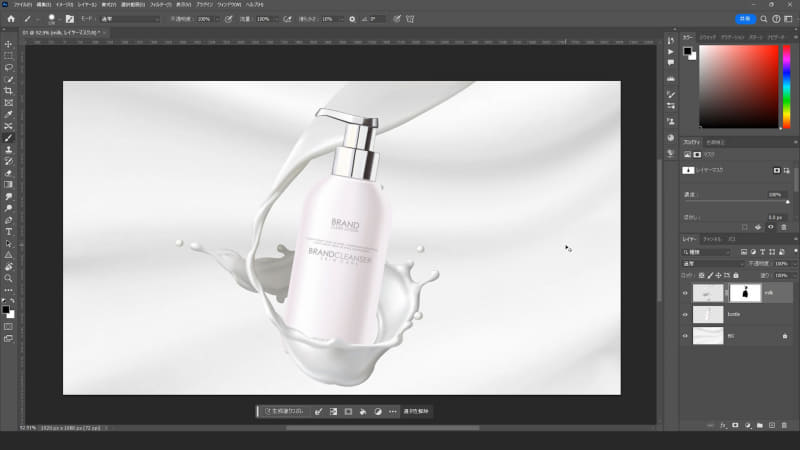Image resolution: width=800 pixels, height=450 pixels.
Task: Select the Rectangular Marquee tool
Action: point(9,56)
